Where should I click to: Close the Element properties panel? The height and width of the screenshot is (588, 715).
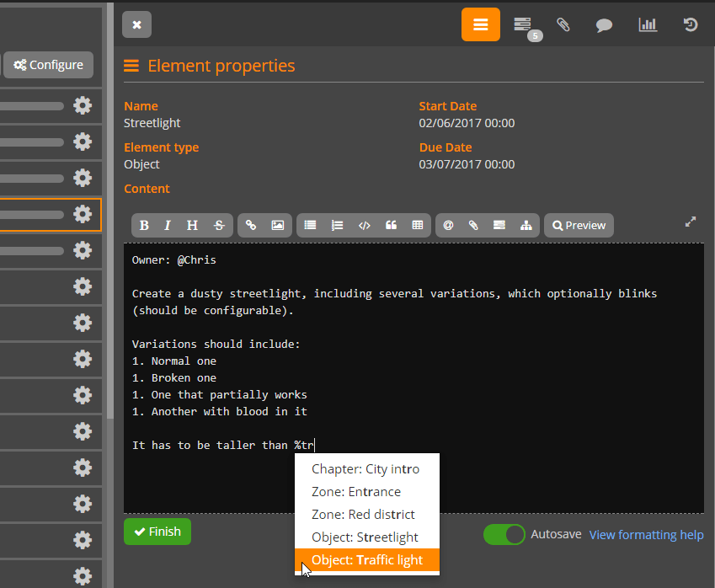point(136,24)
